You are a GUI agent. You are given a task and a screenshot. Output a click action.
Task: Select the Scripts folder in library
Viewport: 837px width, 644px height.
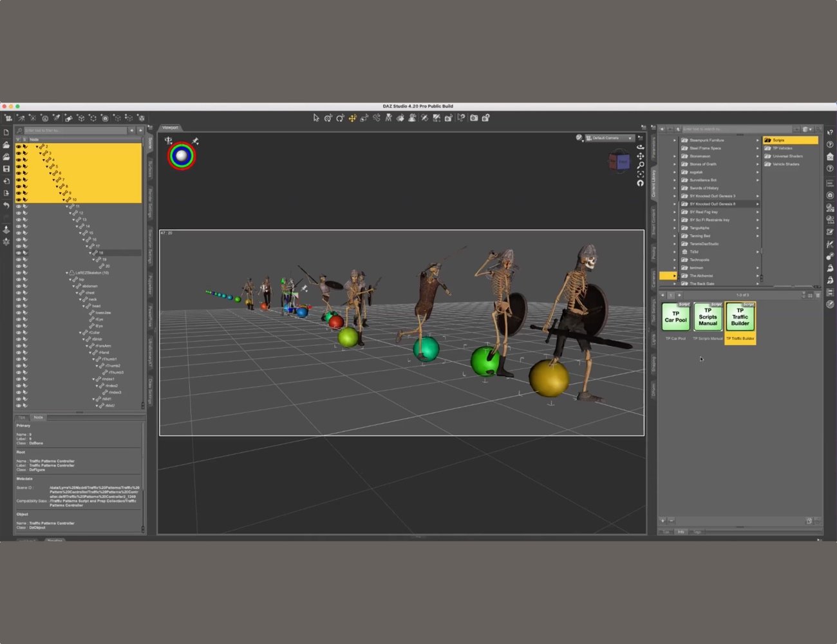(x=791, y=140)
